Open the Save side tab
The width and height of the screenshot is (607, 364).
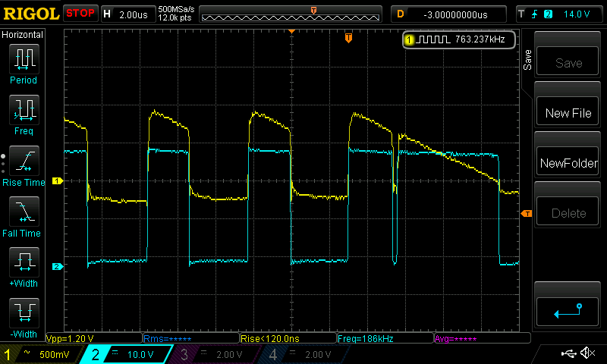pos(527,61)
